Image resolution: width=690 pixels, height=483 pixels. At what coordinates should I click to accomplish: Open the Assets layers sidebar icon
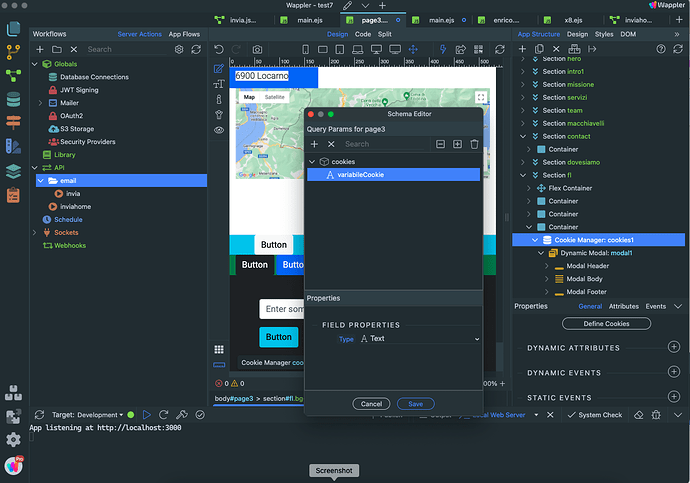coord(13,171)
